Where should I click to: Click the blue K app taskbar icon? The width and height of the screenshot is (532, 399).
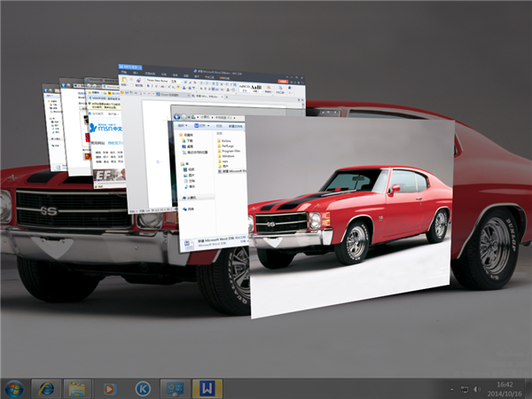point(142,388)
